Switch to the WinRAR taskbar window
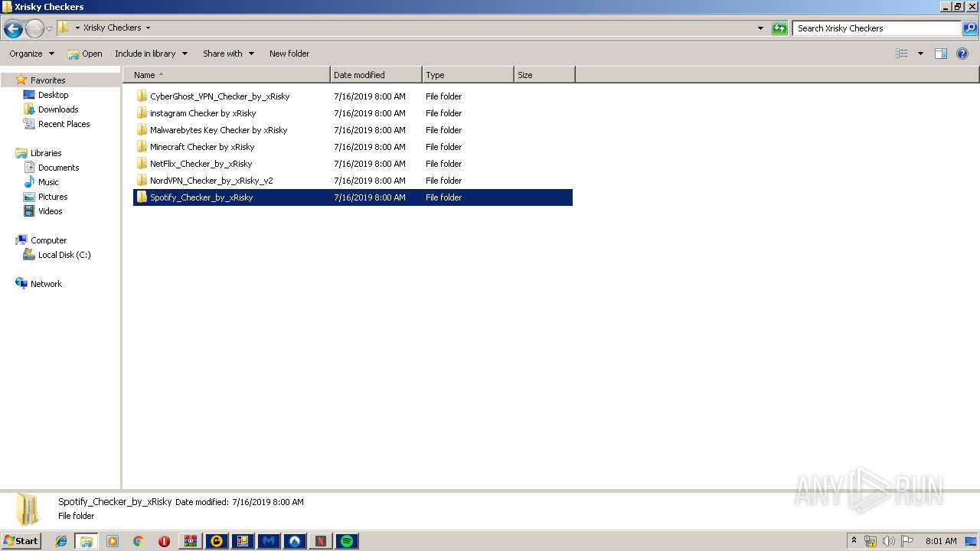The image size is (980, 551). (191, 541)
